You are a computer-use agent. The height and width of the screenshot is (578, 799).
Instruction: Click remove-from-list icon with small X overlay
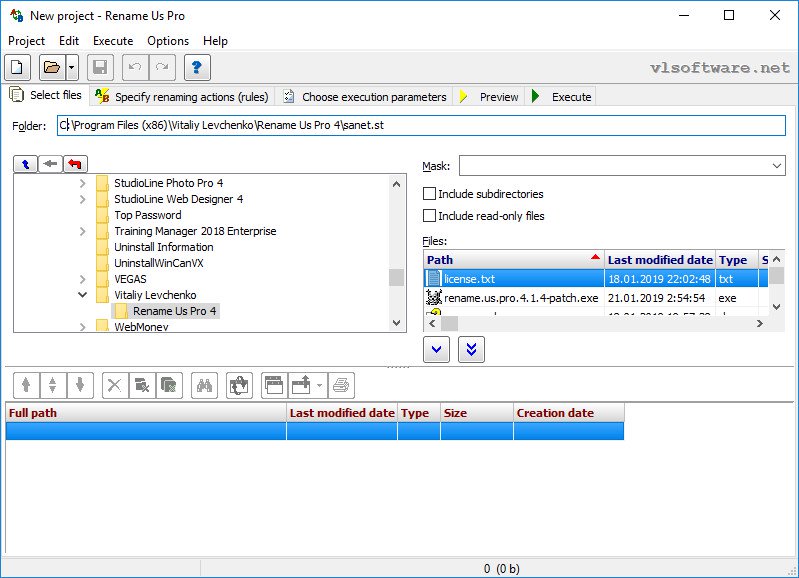click(142, 385)
